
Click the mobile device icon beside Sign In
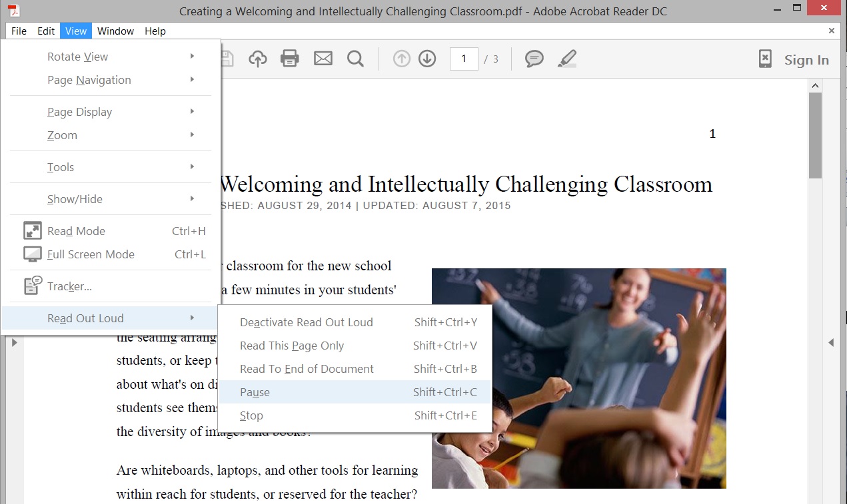click(766, 59)
